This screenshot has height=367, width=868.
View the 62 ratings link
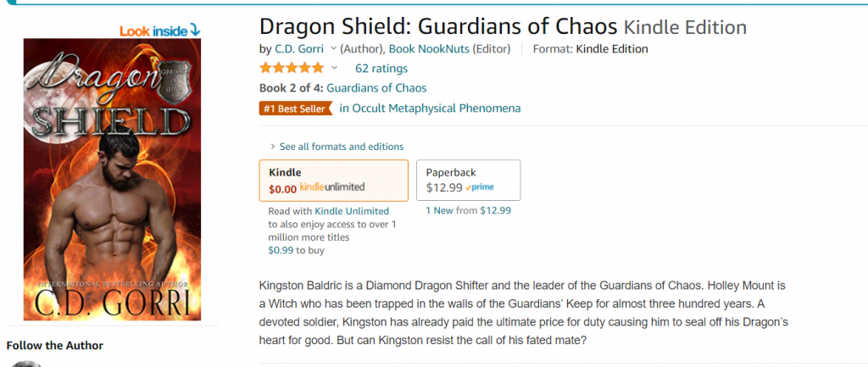(381, 69)
